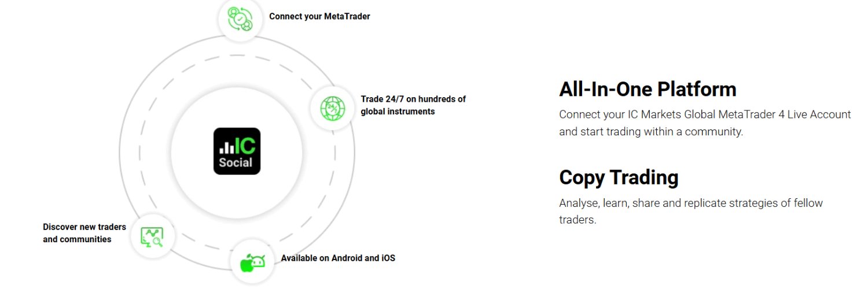This screenshot has height=289, width=868.
Task: Click the green Apple logo
Action: 247,262
